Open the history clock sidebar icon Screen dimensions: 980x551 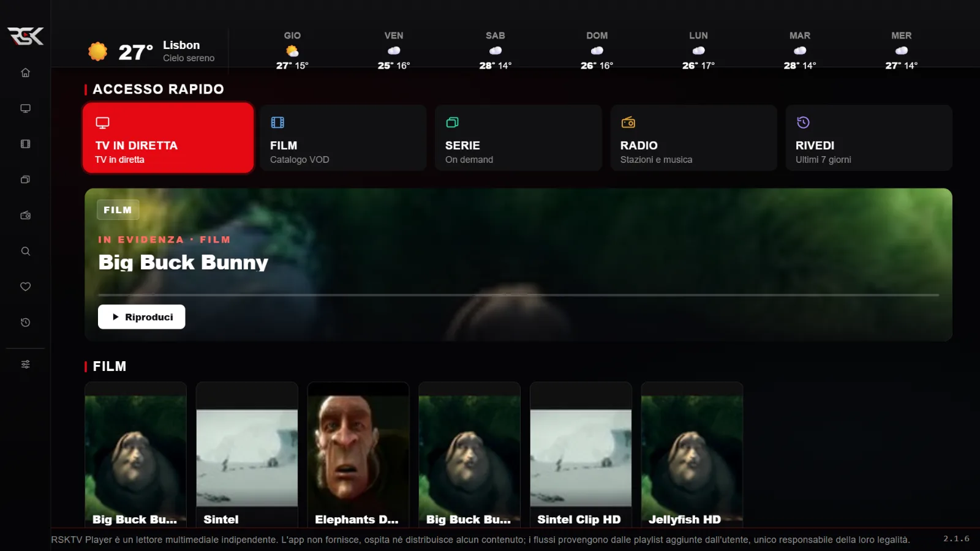pyautogui.click(x=25, y=323)
